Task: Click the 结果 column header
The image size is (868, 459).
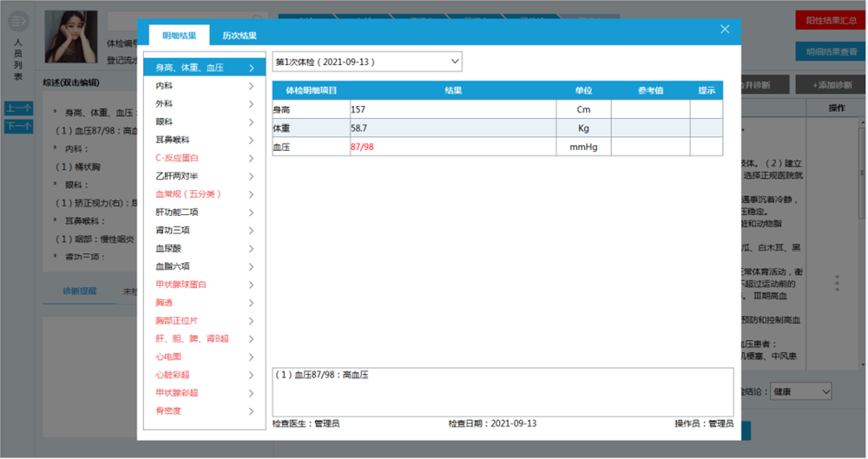Action: pyautogui.click(x=452, y=90)
